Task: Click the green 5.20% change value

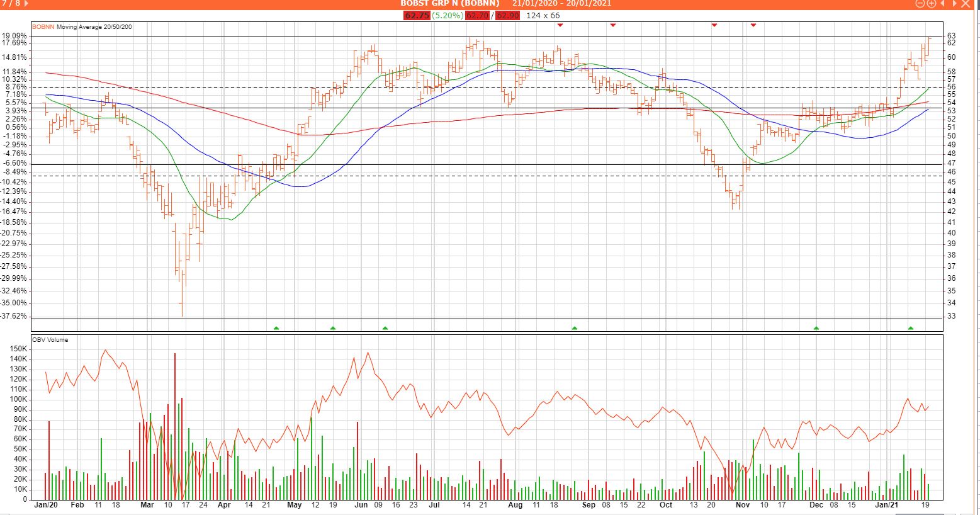Action: [x=448, y=15]
